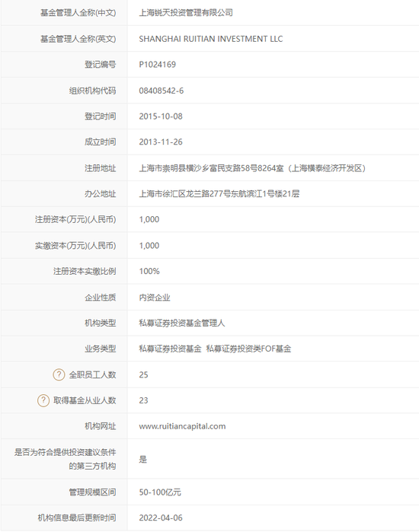Click the 基金管理人全称(中文) label
The image size is (419, 532).
coord(78,13)
